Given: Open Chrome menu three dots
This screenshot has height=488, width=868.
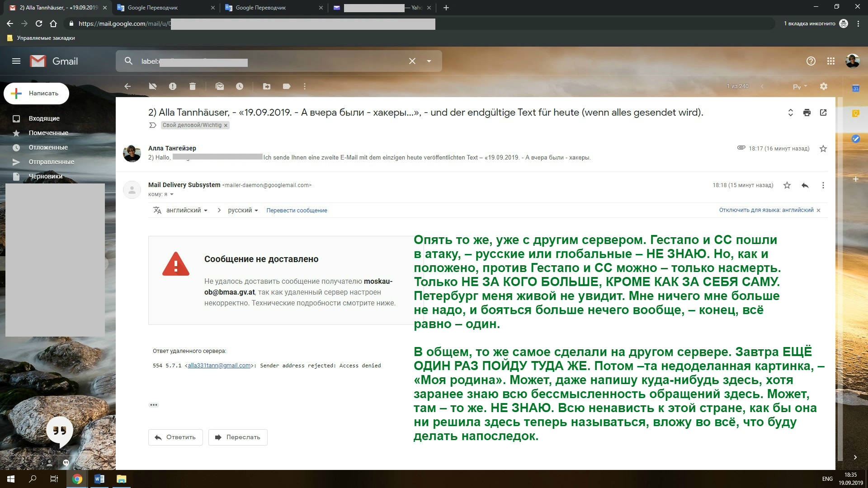Looking at the screenshot, I should click(x=858, y=23).
